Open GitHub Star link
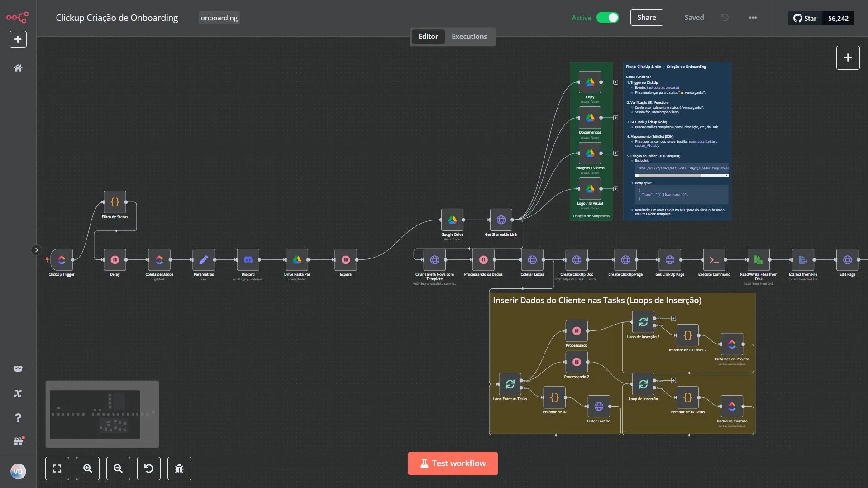 805,18
